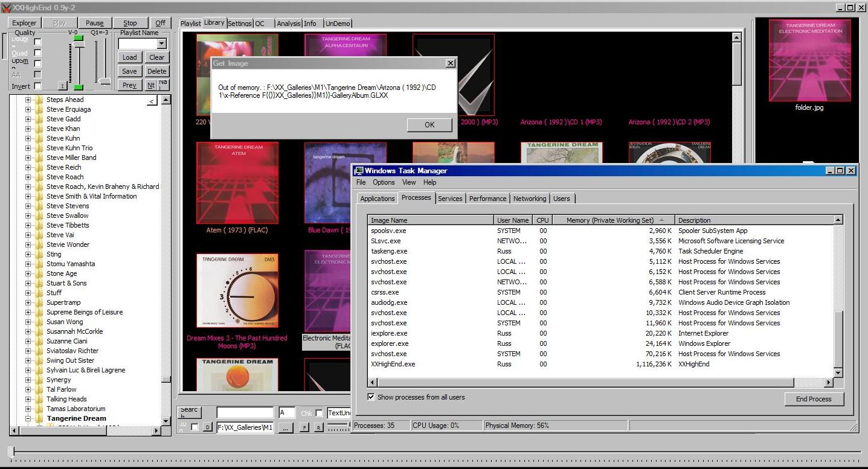Toggle the AA checkbox
This screenshot has width=868, height=469.
pyautogui.click(x=37, y=75)
